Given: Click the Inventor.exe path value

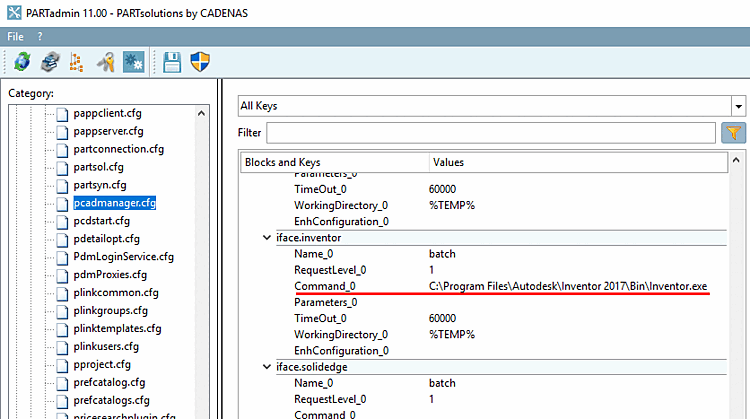Looking at the screenshot, I should coord(568,286).
